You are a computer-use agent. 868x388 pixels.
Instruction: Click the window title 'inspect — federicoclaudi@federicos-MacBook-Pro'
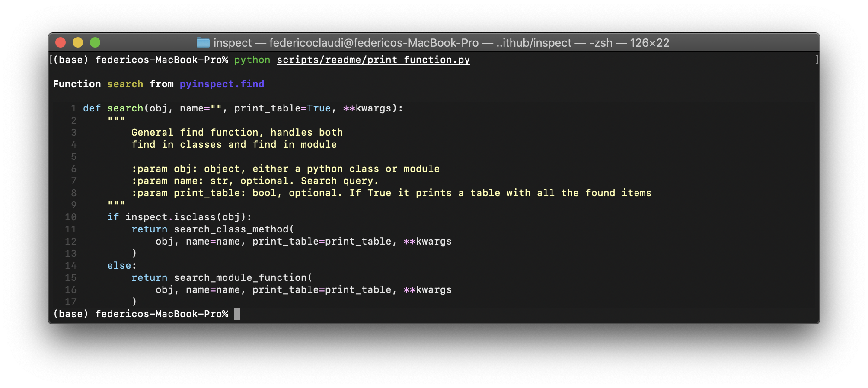click(x=346, y=43)
